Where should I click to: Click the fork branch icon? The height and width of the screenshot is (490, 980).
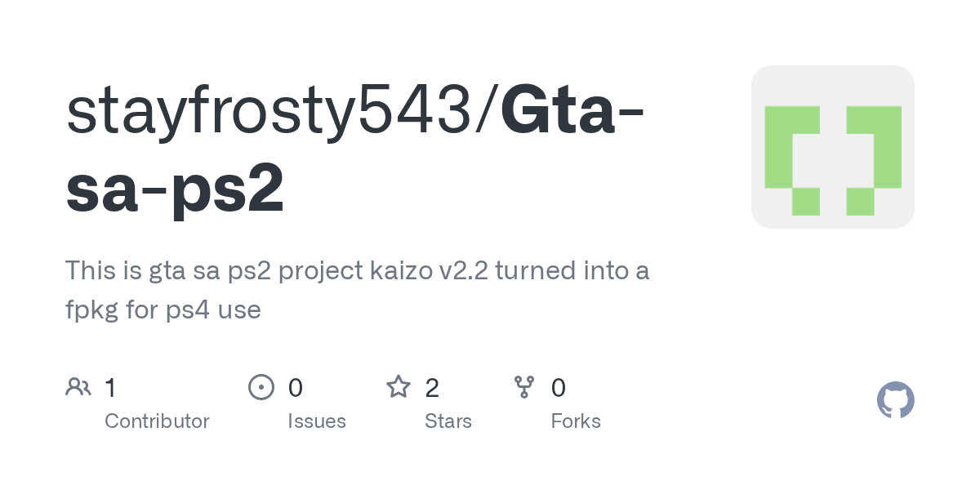(x=524, y=386)
